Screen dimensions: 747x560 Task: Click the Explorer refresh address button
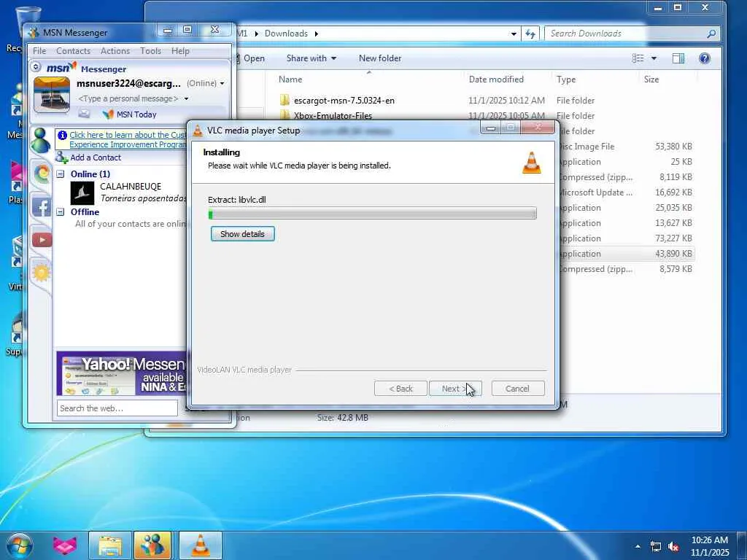[x=530, y=34]
